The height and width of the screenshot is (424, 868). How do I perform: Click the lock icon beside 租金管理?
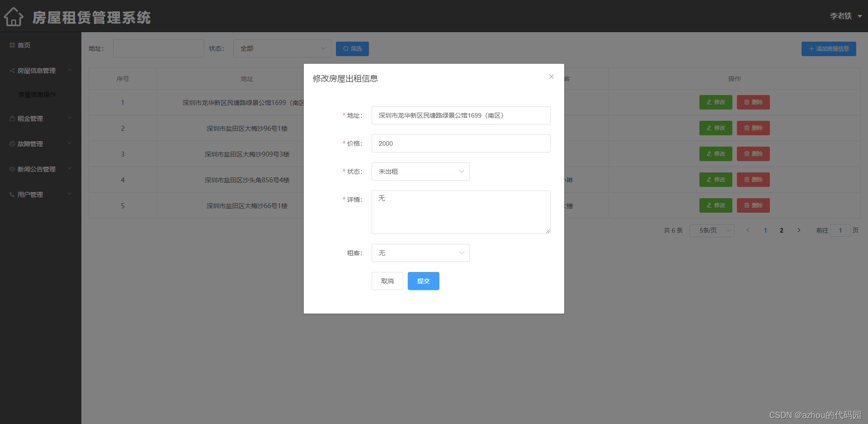pyautogui.click(x=12, y=119)
